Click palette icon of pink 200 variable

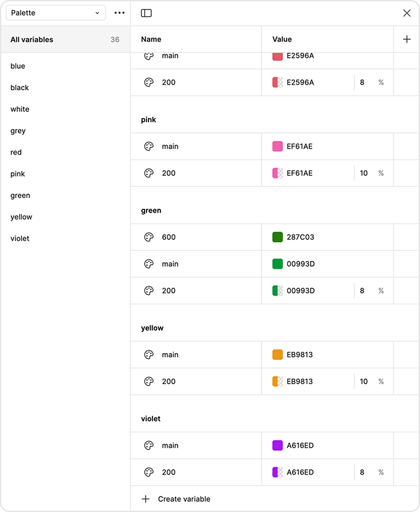click(x=149, y=173)
